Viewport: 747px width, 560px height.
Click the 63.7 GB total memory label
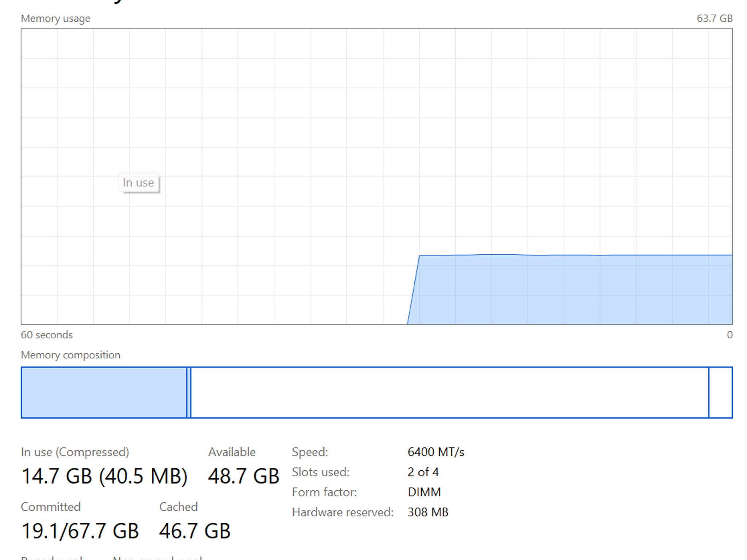click(x=714, y=18)
